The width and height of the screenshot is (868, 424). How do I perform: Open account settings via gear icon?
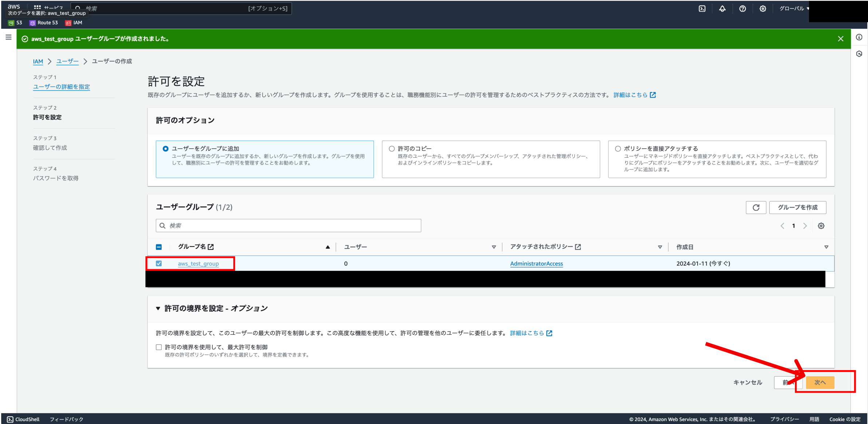763,8
